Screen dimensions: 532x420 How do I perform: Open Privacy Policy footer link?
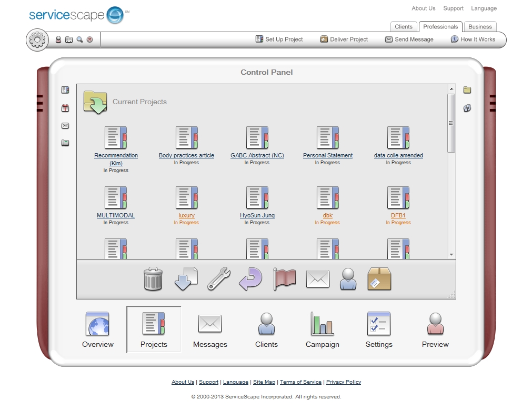tap(344, 382)
